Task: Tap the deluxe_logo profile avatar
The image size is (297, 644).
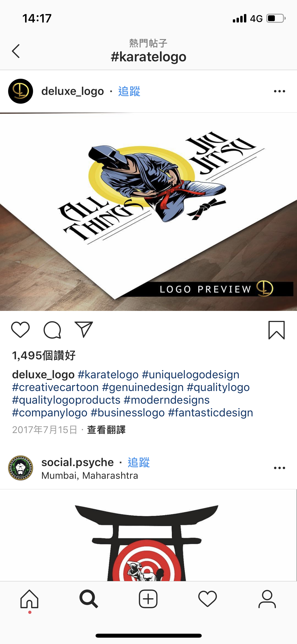Action: [x=21, y=91]
